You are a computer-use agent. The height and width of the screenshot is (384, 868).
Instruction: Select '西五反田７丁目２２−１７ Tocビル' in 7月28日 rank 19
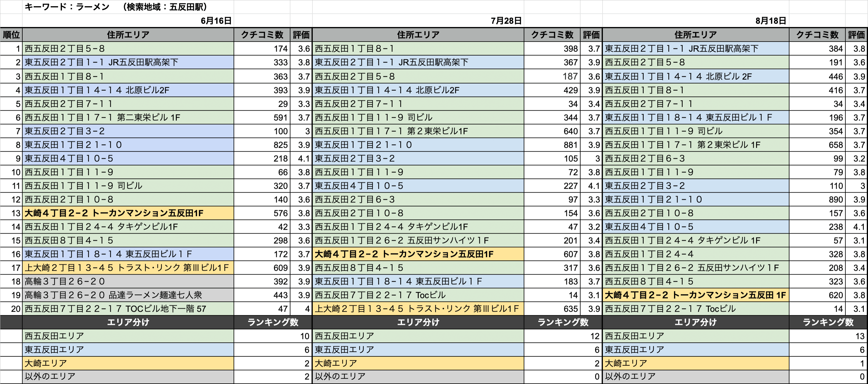pos(418,295)
